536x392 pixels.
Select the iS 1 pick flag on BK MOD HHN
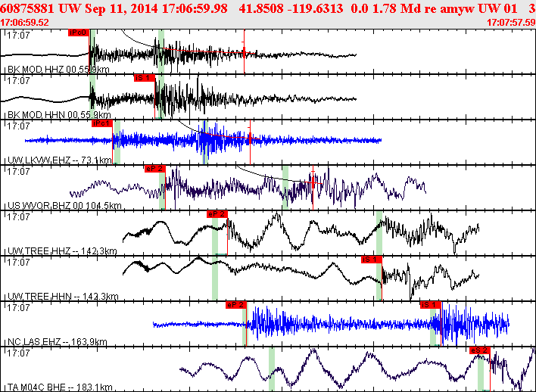click(145, 78)
